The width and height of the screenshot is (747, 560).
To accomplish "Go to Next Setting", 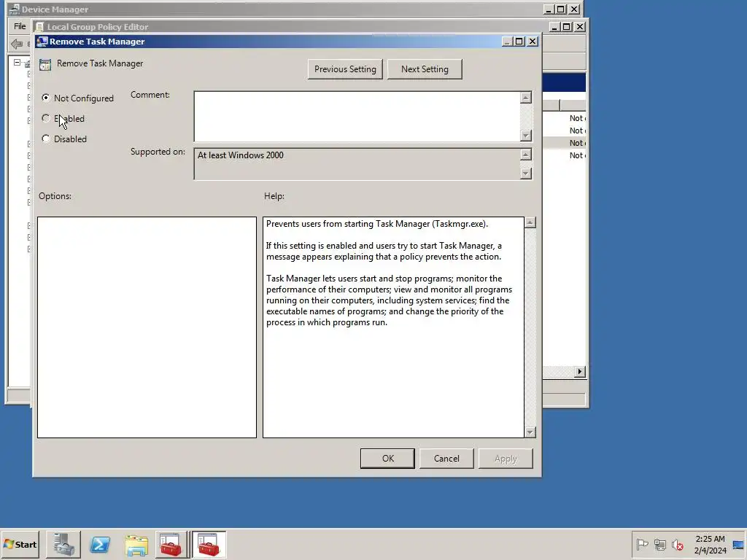I will click(425, 69).
